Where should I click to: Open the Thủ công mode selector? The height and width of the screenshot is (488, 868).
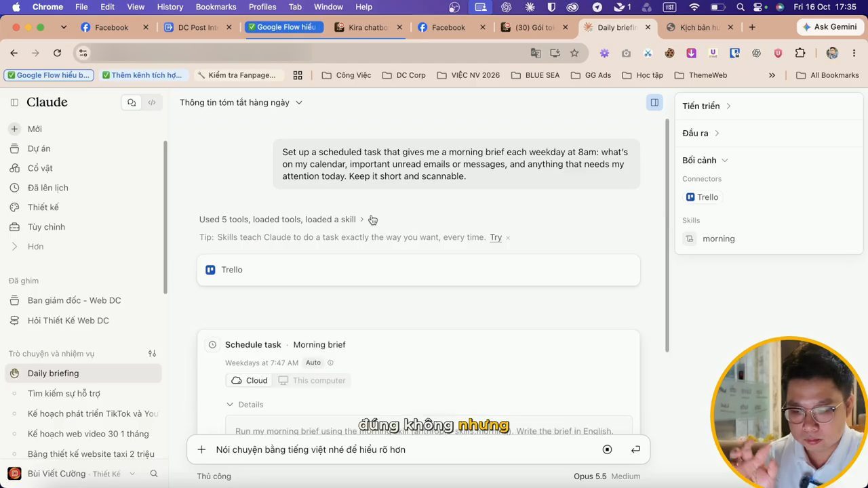214,476
